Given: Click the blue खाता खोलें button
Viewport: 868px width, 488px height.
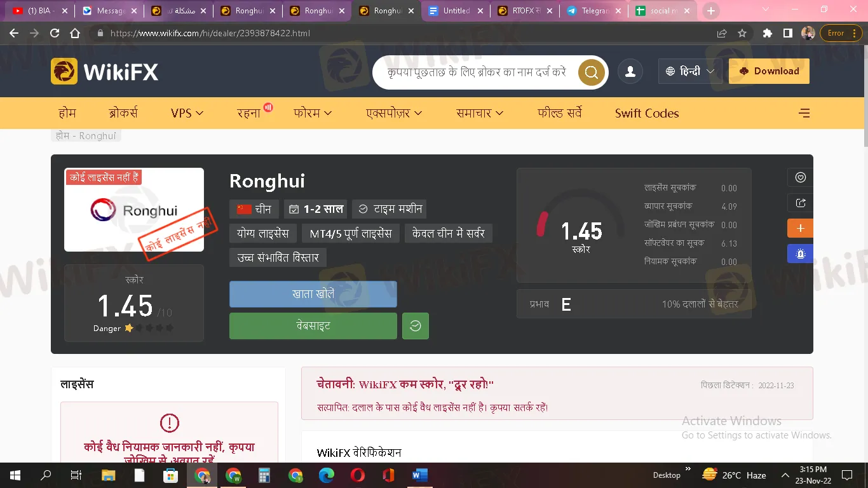Looking at the screenshot, I should tap(313, 294).
